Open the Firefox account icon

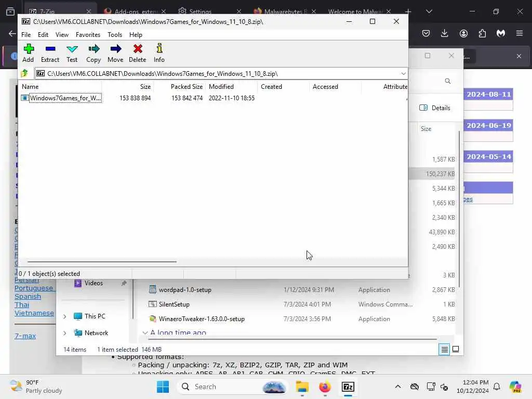coord(463,33)
